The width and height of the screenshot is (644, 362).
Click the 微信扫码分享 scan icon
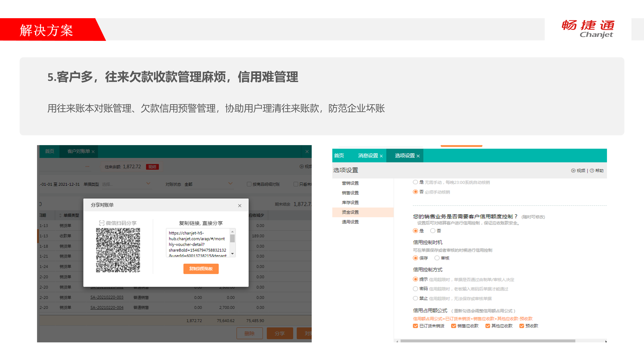tap(101, 223)
